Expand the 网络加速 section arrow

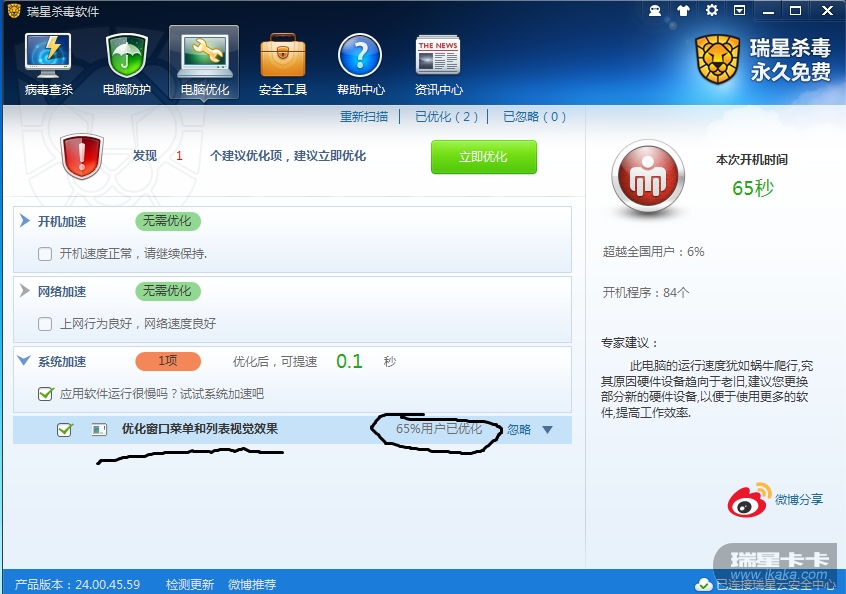(24, 291)
